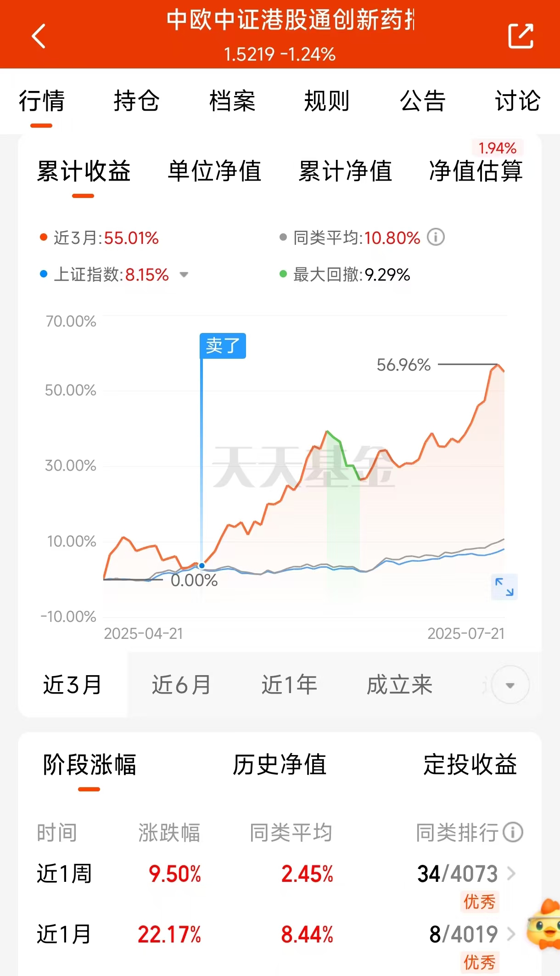Image resolution: width=560 pixels, height=976 pixels.
Task: Open 近1月 ranking 8/4019 chevron
Action: pyautogui.click(x=511, y=934)
